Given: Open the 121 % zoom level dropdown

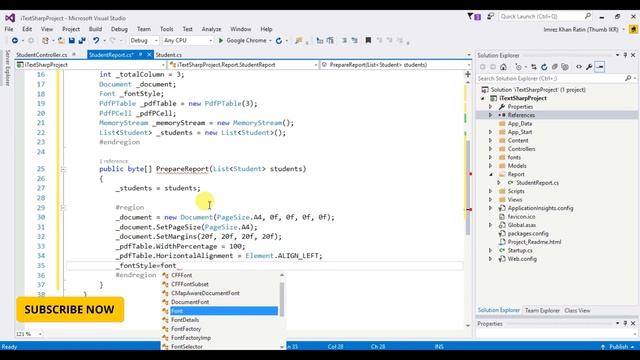Looking at the screenshot, I should pos(29,334).
